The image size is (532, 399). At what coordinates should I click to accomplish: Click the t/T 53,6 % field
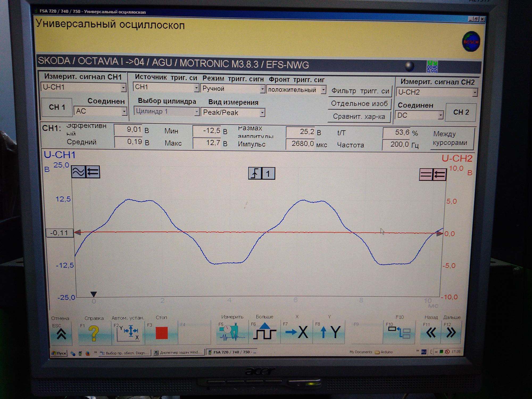(397, 132)
